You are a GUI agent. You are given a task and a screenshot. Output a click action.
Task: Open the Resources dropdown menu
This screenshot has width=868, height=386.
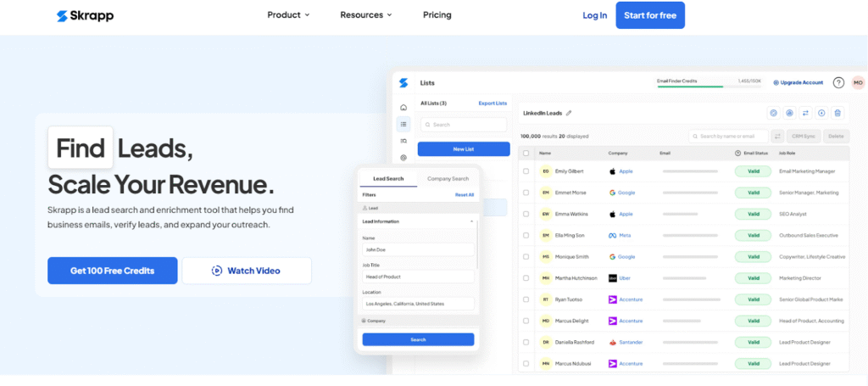click(366, 15)
